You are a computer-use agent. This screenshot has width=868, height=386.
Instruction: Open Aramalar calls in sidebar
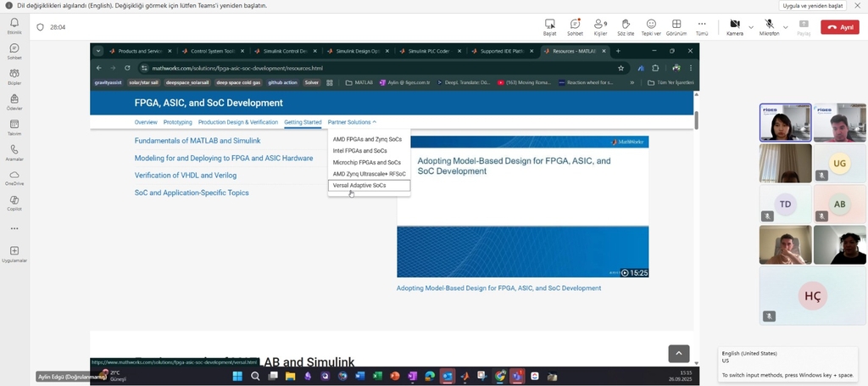[14, 152]
